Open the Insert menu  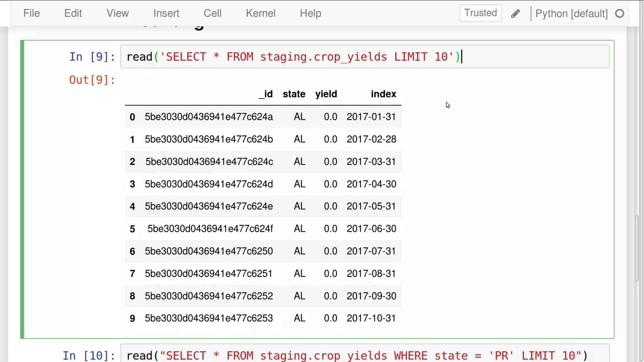click(x=166, y=13)
